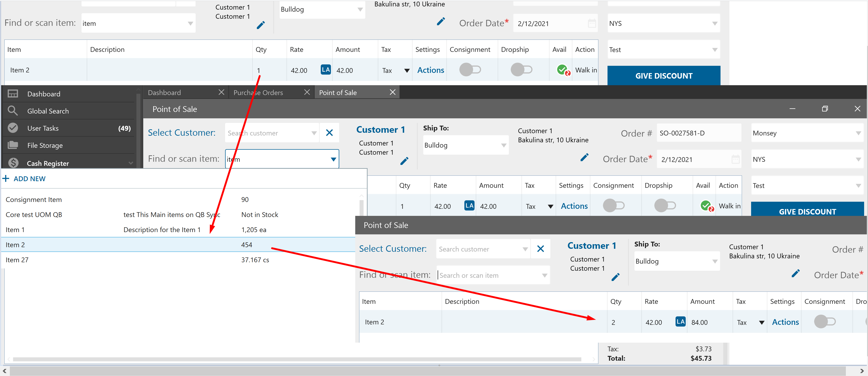Screen dimensions: 868x376
Task: Select Item 27 in the item list
Action: pyautogui.click(x=17, y=260)
